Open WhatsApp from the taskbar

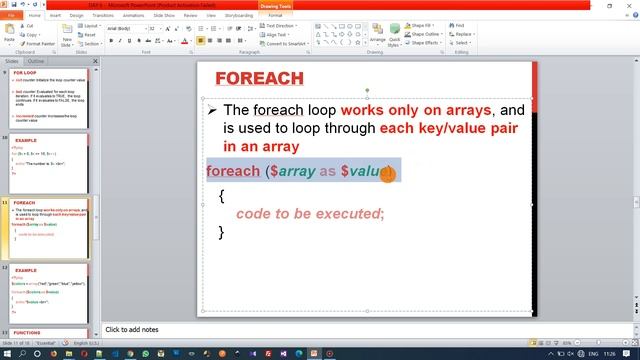pyautogui.click(x=146, y=353)
